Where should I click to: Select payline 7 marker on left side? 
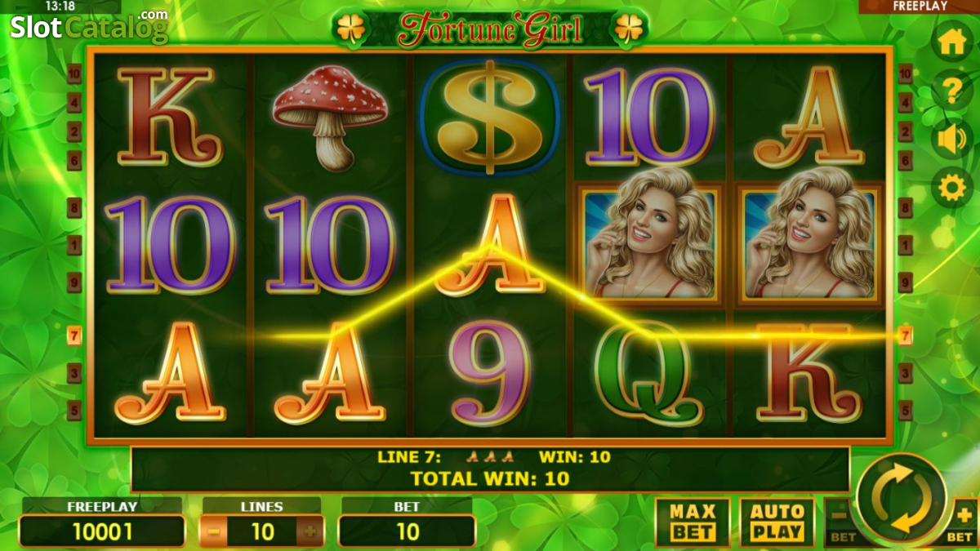tap(74, 335)
